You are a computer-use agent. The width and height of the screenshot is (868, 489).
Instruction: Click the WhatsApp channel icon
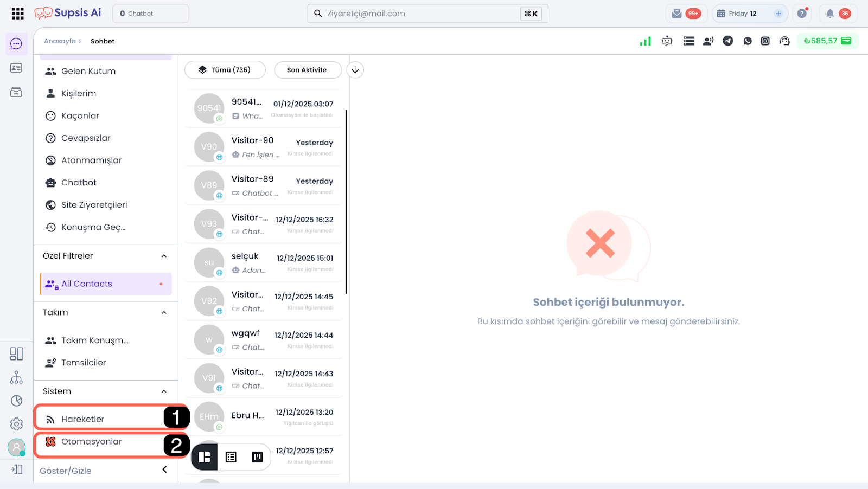748,41
